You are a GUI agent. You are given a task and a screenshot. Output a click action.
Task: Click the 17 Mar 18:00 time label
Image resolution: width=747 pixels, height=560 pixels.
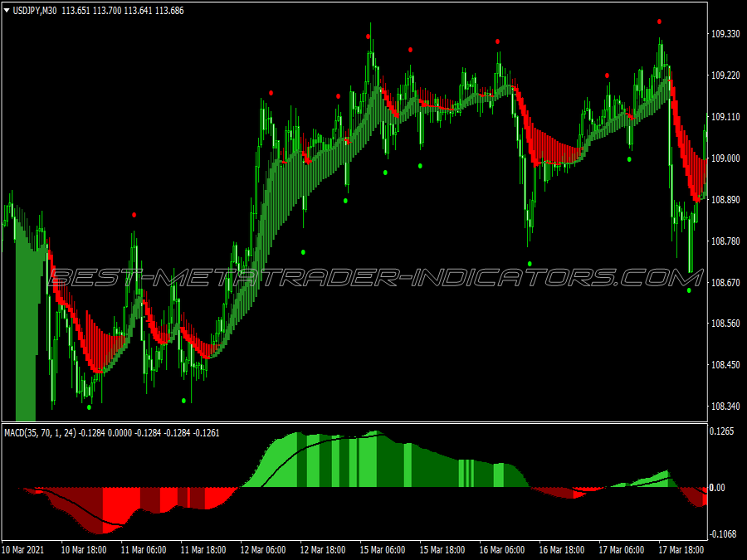pyautogui.click(x=681, y=549)
